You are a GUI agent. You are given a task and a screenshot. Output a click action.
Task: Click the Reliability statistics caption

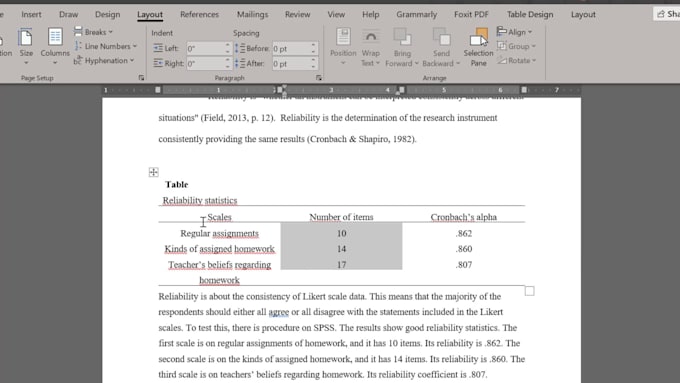click(200, 200)
